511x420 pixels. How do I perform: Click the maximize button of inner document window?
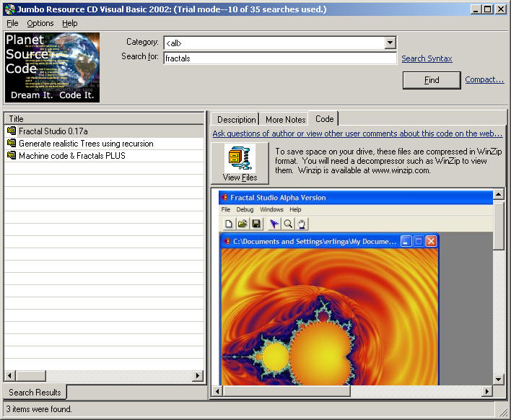(x=419, y=241)
